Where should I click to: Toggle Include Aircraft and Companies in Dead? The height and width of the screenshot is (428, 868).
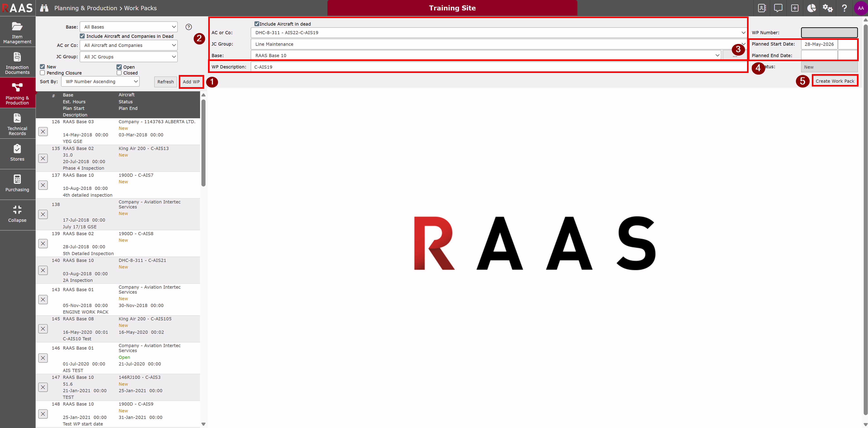point(82,36)
